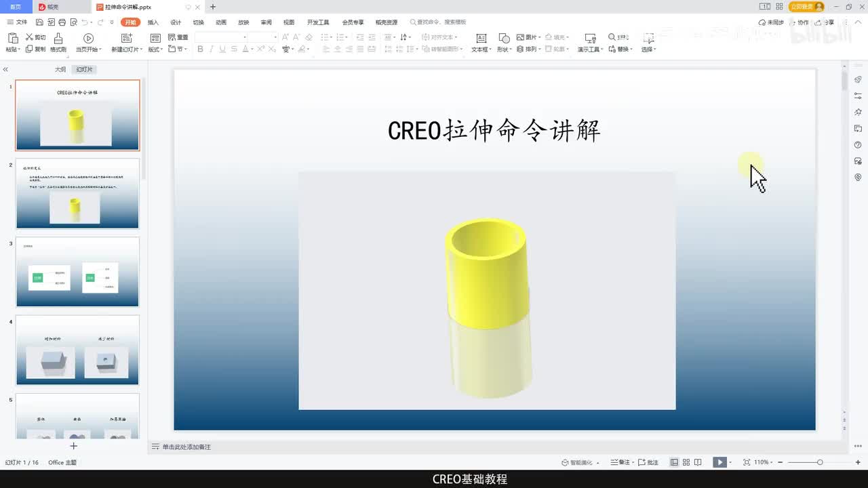Click the Print icon in quick access toolbar
The width and height of the screenshot is (868, 488).
click(x=62, y=22)
